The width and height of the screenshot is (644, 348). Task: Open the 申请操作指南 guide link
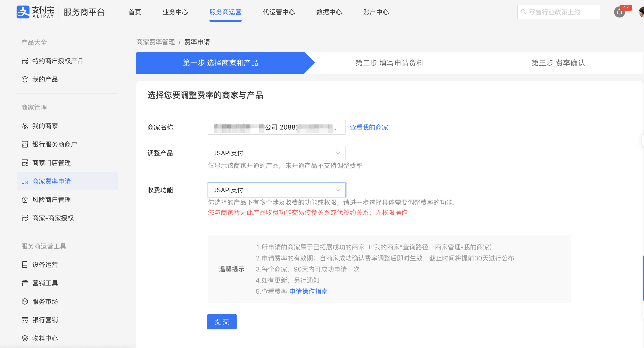308,291
